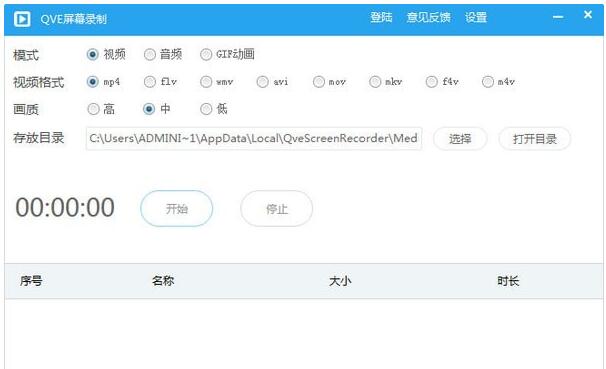Set picture quality to 低 (low)
Image resolution: width=606 pixels, height=369 pixels.
(206, 109)
